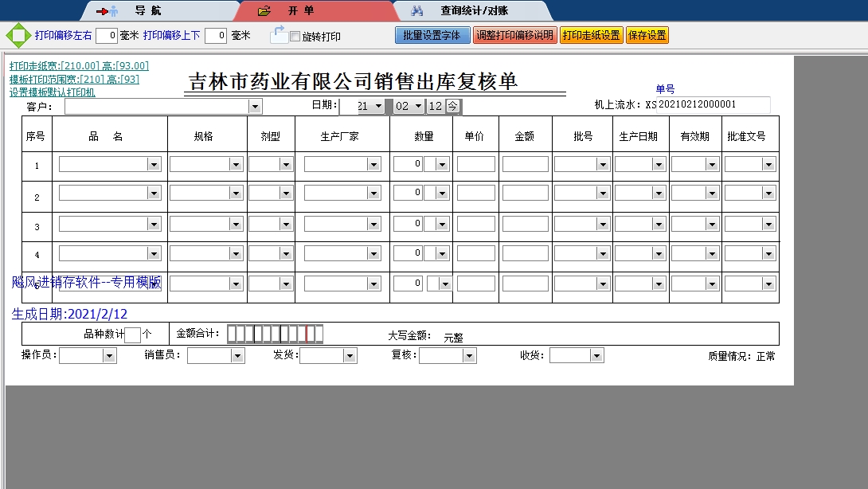Click the rotate print arrow icon

tap(278, 34)
